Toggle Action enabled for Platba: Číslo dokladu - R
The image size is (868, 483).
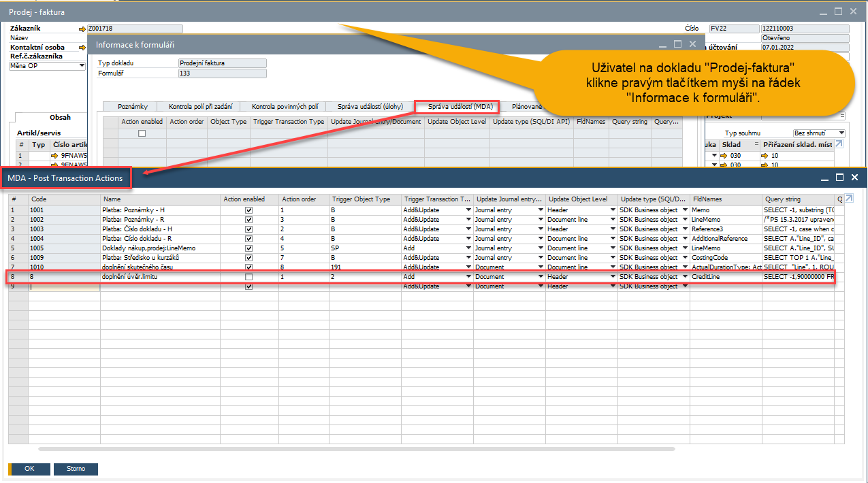click(248, 239)
